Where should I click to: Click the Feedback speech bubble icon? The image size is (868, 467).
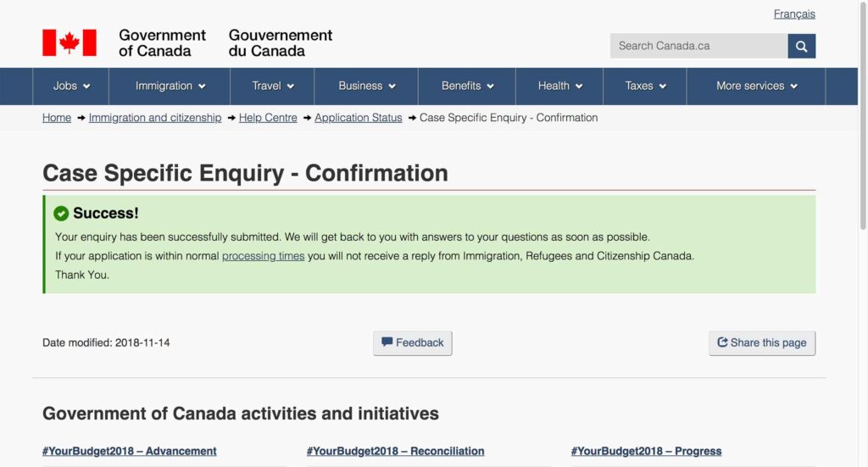coord(387,342)
